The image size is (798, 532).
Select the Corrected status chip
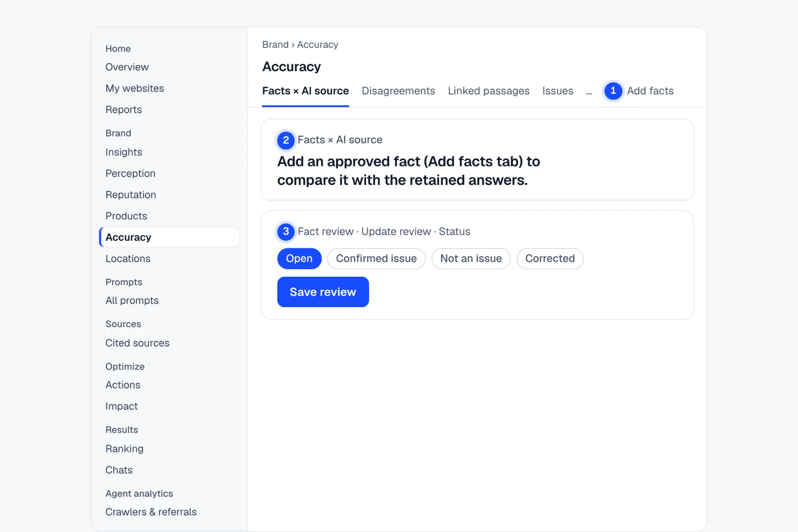click(550, 259)
